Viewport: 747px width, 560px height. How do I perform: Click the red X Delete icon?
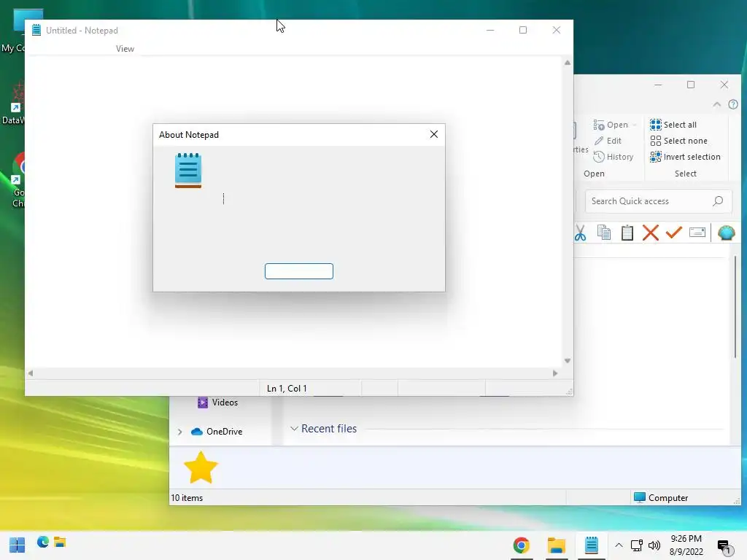pos(650,233)
